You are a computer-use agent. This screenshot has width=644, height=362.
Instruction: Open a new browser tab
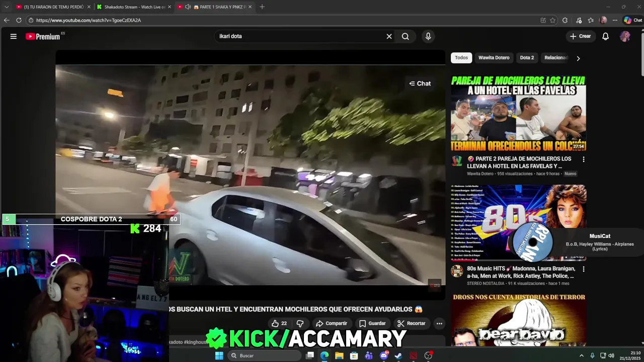coord(262,7)
